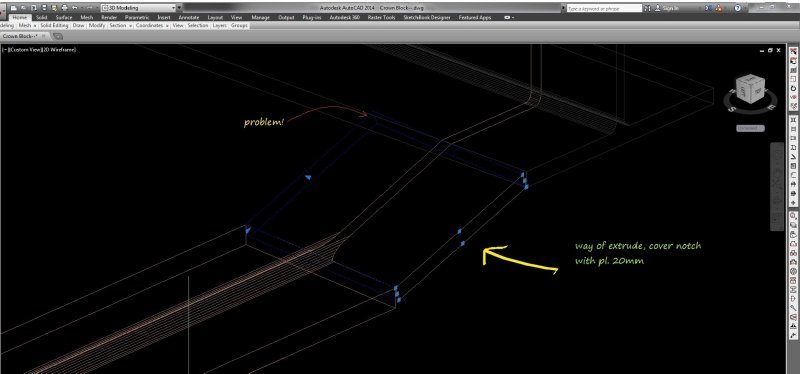The height and width of the screenshot is (374, 800).
Task: Switch to the Solid ribbon tab
Action: tap(41, 17)
